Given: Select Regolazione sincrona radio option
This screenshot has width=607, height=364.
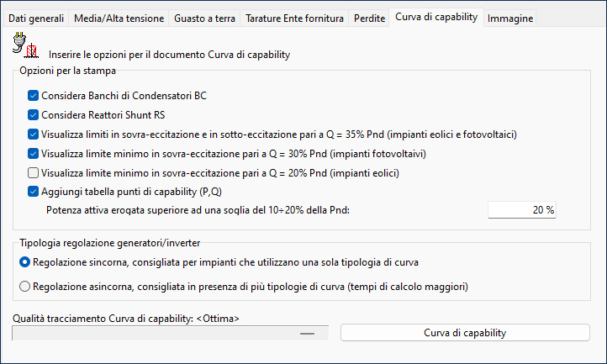Looking at the screenshot, I should pyautogui.click(x=24, y=262).
